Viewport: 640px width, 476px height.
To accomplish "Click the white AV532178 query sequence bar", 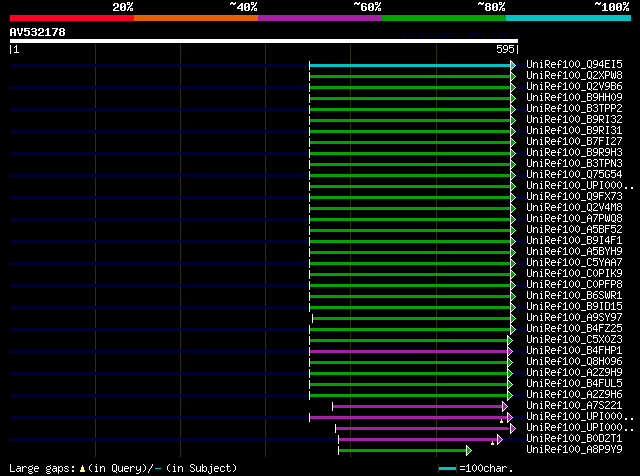I will point(264,41).
